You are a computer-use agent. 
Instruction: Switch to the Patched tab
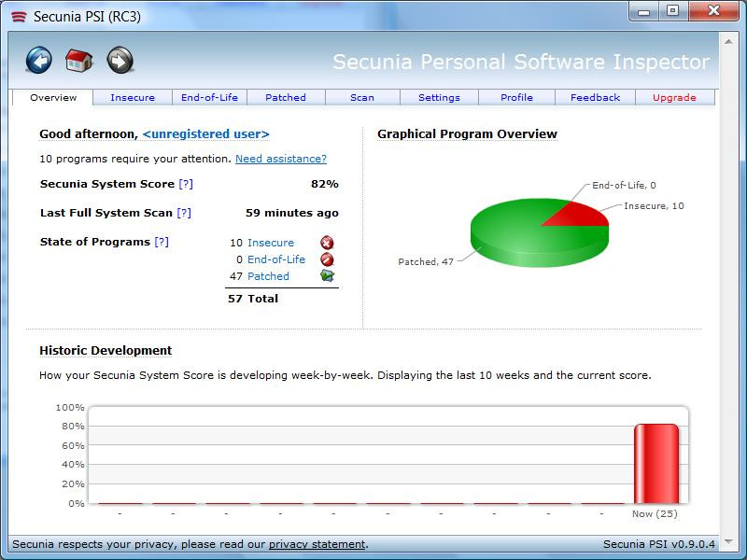(x=286, y=98)
